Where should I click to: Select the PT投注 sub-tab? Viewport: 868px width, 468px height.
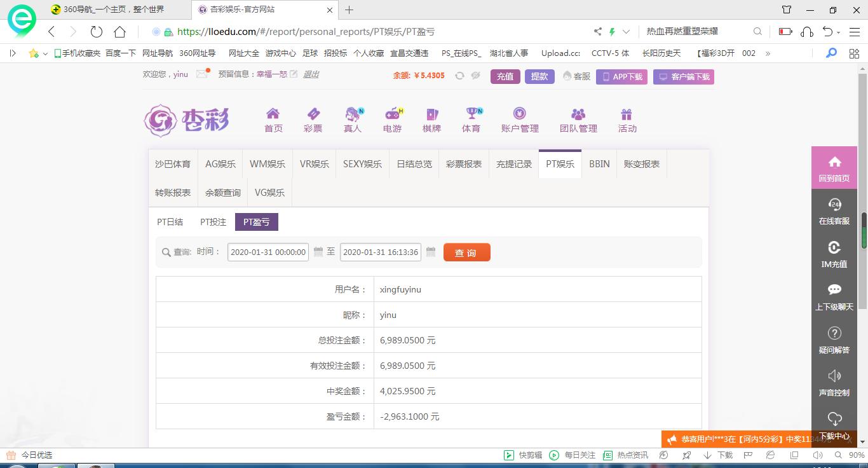click(x=213, y=222)
